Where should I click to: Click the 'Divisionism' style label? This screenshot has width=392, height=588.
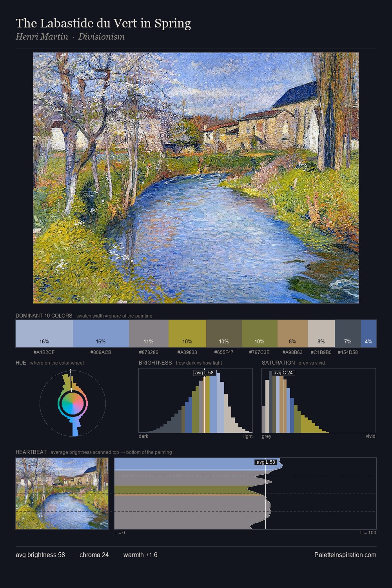click(x=102, y=37)
